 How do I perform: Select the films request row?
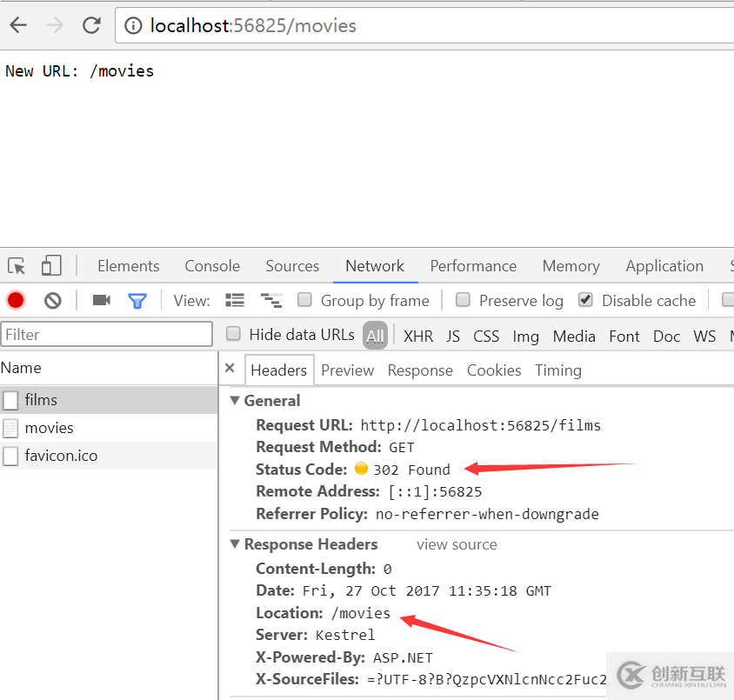[109, 400]
